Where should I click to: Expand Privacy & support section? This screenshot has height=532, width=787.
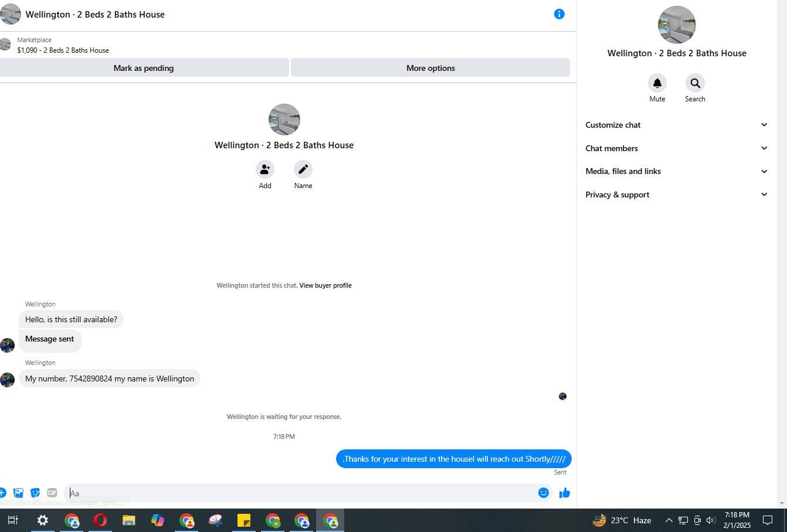(x=677, y=195)
